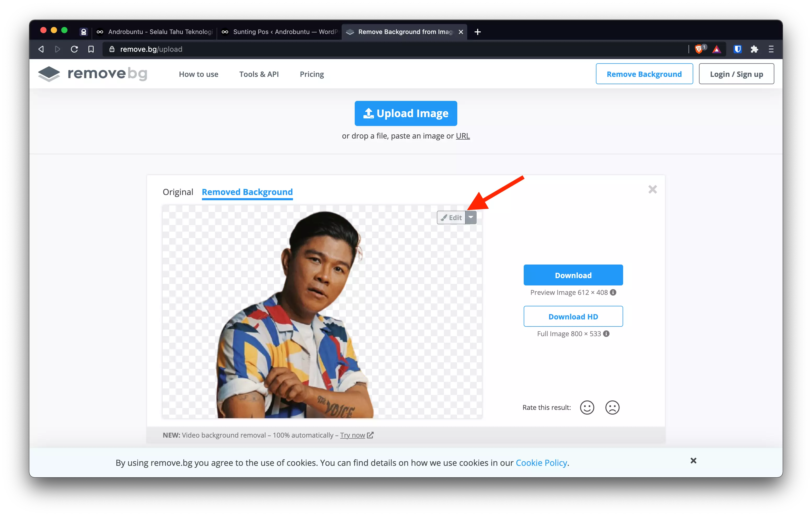Close the Remove Background tab
Image resolution: width=812 pixels, height=516 pixels.
click(461, 32)
